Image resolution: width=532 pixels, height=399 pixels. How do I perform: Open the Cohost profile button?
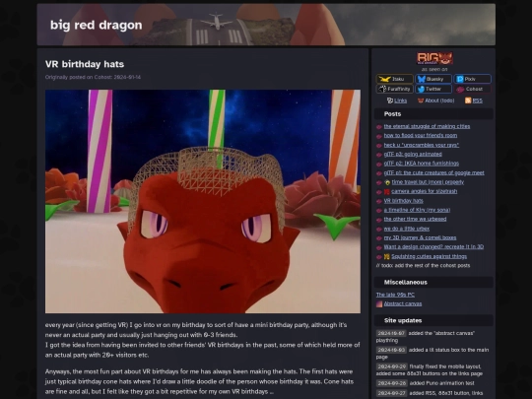pos(473,89)
